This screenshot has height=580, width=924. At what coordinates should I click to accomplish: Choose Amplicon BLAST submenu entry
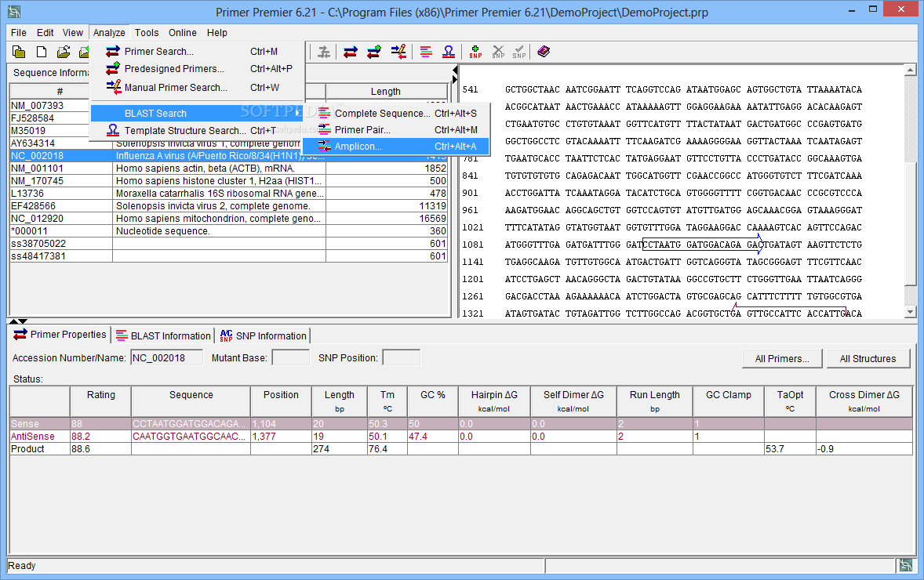396,146
